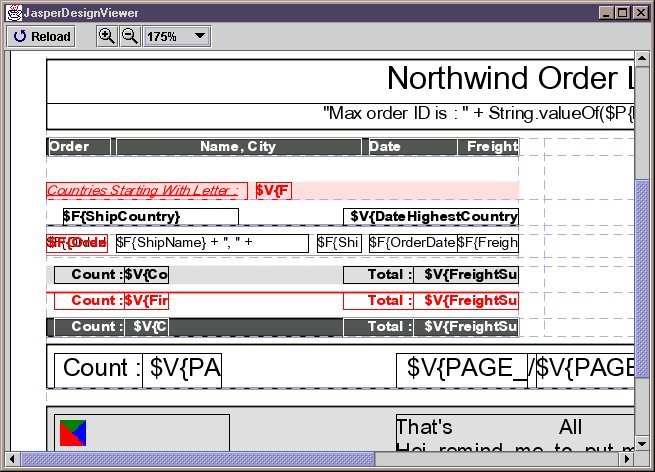This screenshot has width=655, height=472.
Task: Click the horizontal scrollbar thumb
Action: pyautogui.click(x=198, y=459)
